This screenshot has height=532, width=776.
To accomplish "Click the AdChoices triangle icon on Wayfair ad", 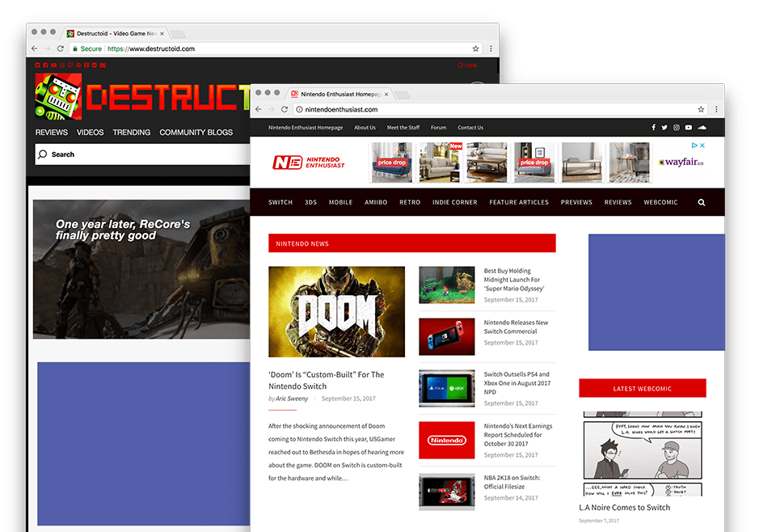I will point(694,146).
